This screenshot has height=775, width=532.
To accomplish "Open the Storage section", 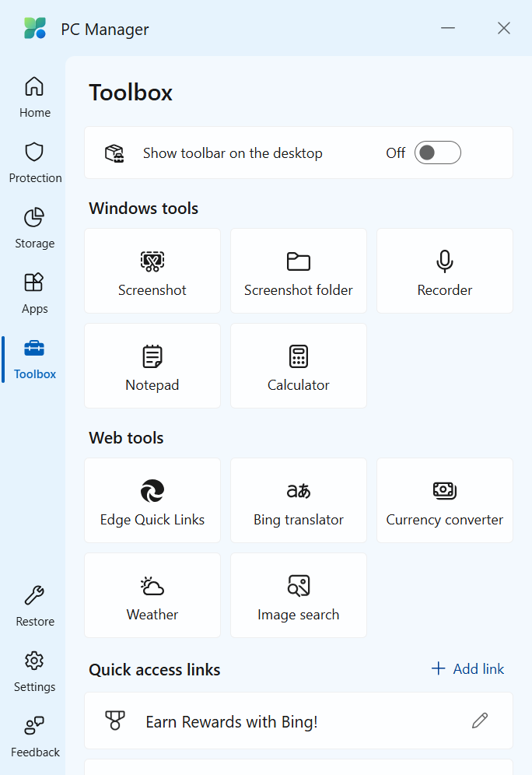I will coord(34,228).
